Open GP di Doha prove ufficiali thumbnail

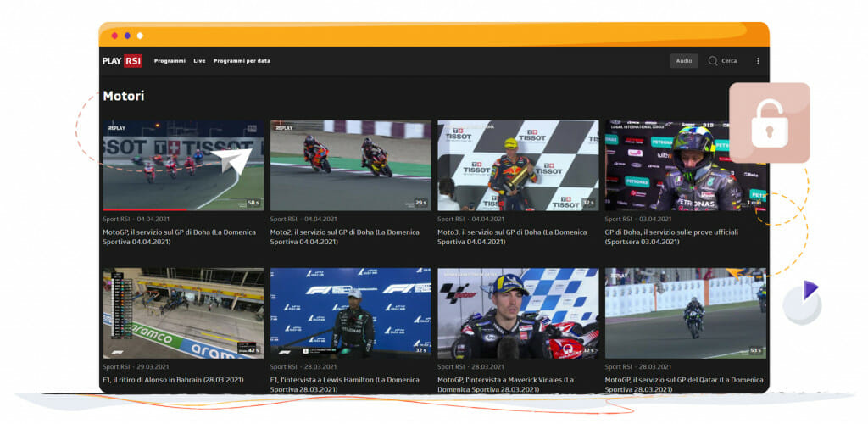pos(685,165)
